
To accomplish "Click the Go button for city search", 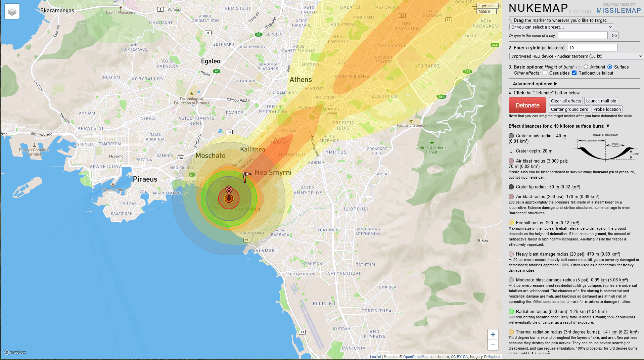I will 614,35.
